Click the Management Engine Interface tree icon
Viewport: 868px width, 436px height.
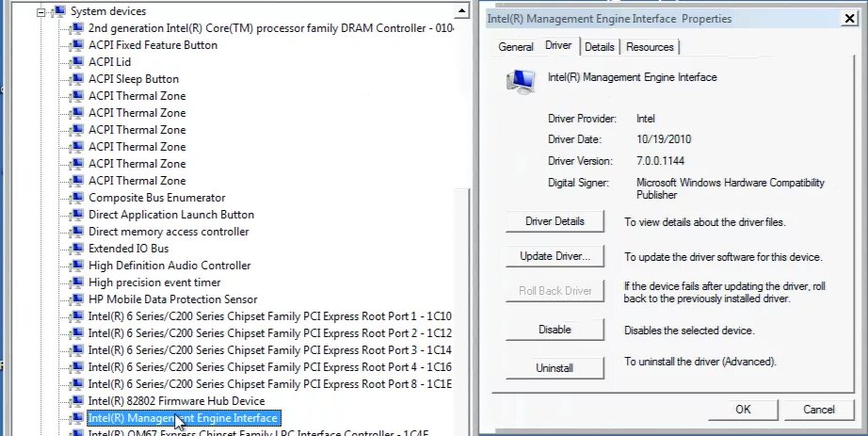(x=76, y=418)
